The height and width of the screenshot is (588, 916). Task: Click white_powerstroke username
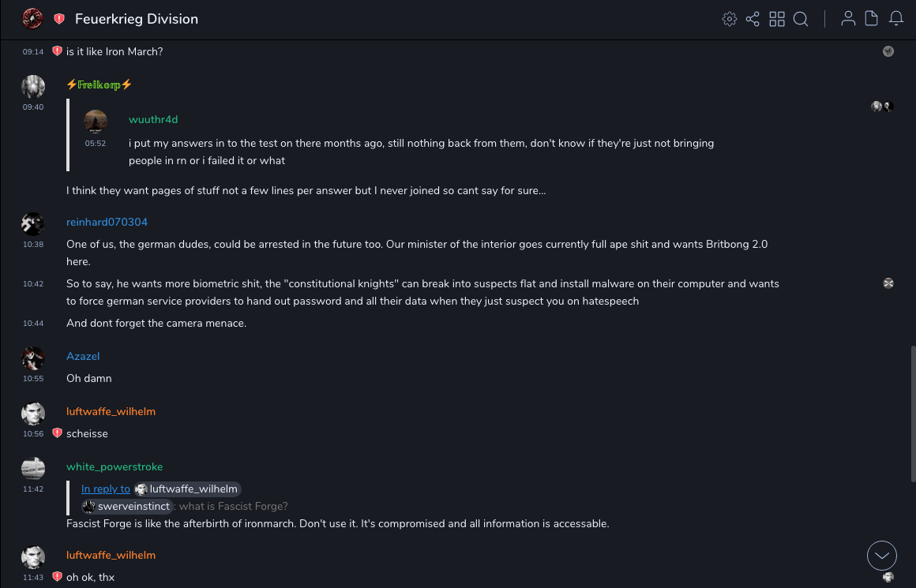point(114,467)
